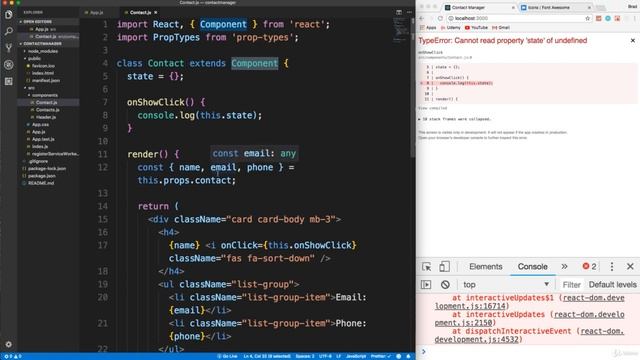Click the red browser extension icon
Image resolution: width=640 pixels, height=360 pixels.
[617, 18]
